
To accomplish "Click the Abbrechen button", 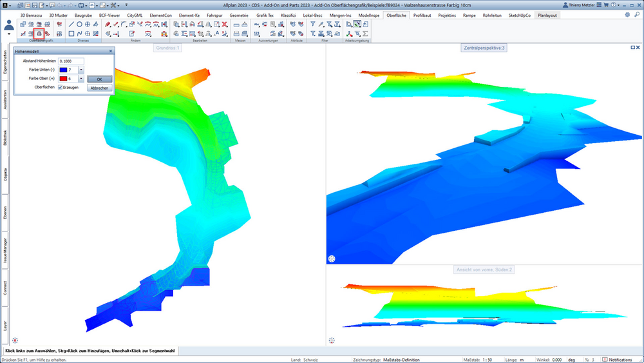I will pyautogui.click(x=99, y=88).
